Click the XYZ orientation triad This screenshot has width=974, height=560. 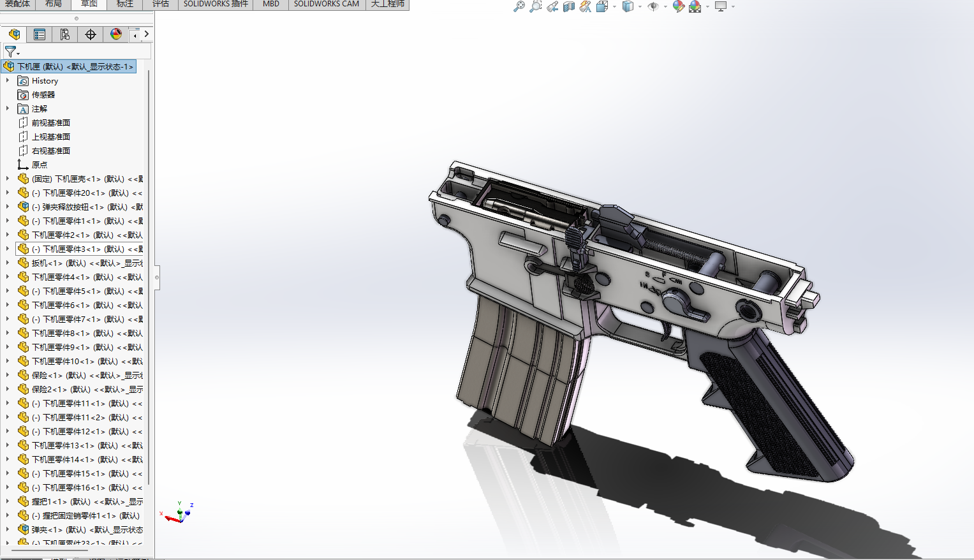[x=177, y=512]
